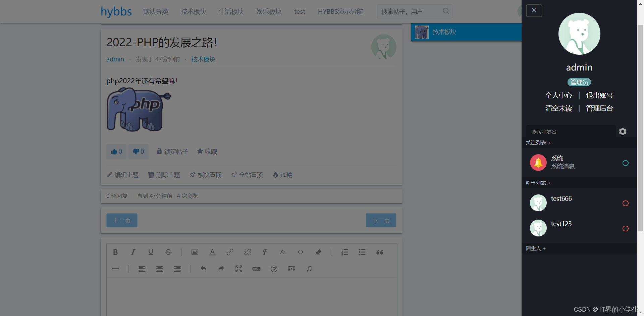The height and width of the screenshot is (316, 644).
Task: Click the eraser clear-format icon
Action: (x=318, y=252)
